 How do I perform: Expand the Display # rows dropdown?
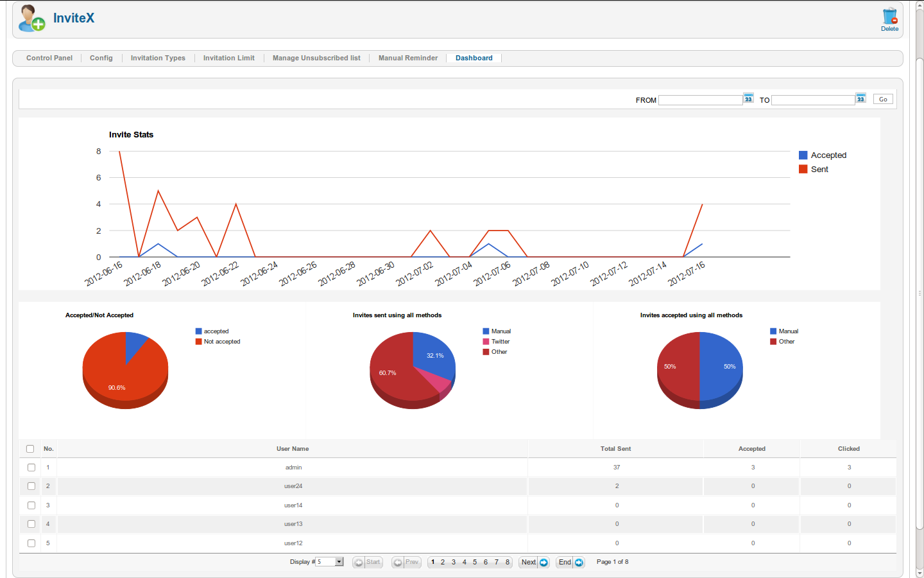[339, 562]
